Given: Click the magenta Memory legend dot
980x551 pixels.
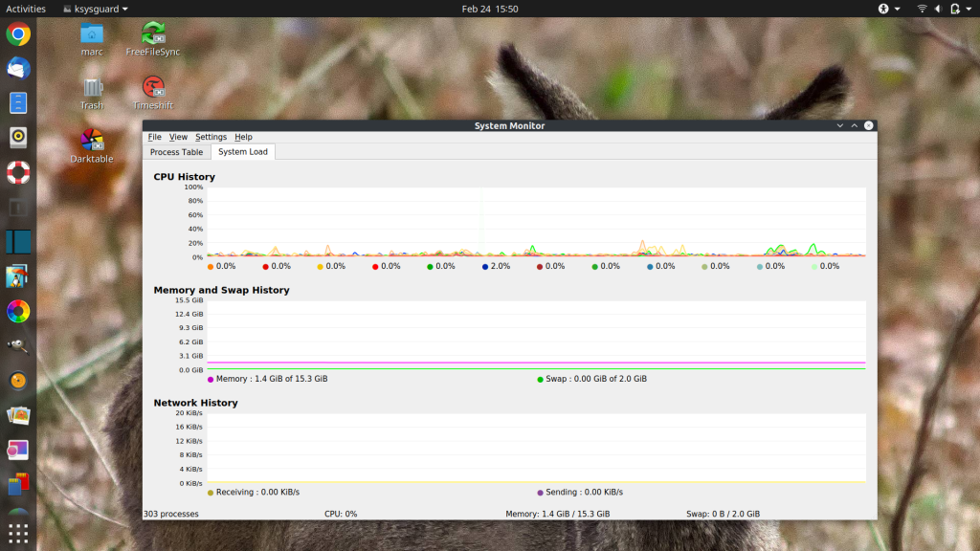Looking at the screenshot, I should pos(211,379).
